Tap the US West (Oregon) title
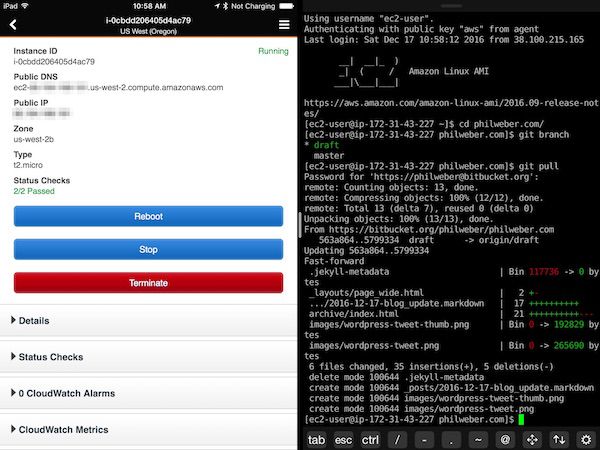This screenshot has height=450, width=600. (148, 31)
